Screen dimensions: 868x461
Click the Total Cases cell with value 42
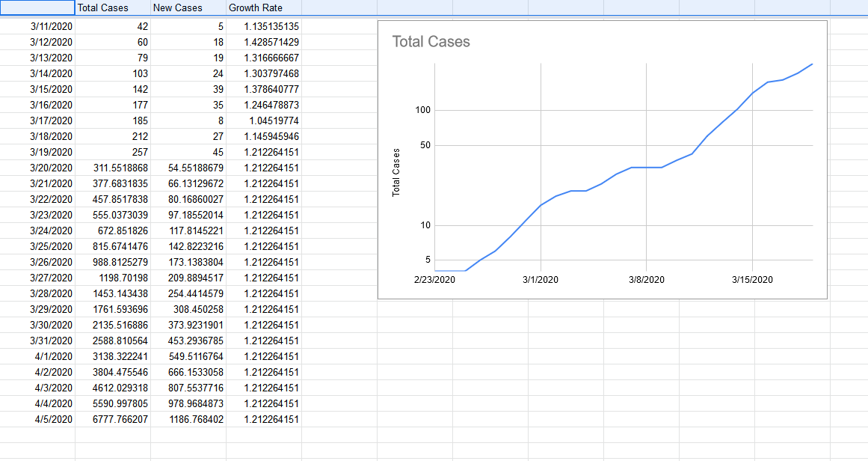pyautogui.click(x=113, y=26)
